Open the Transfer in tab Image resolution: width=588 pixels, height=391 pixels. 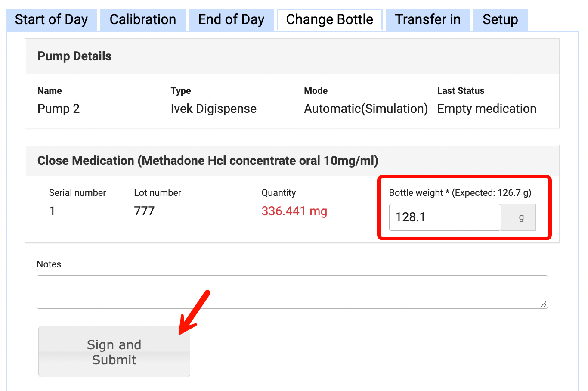pos(427,20)
